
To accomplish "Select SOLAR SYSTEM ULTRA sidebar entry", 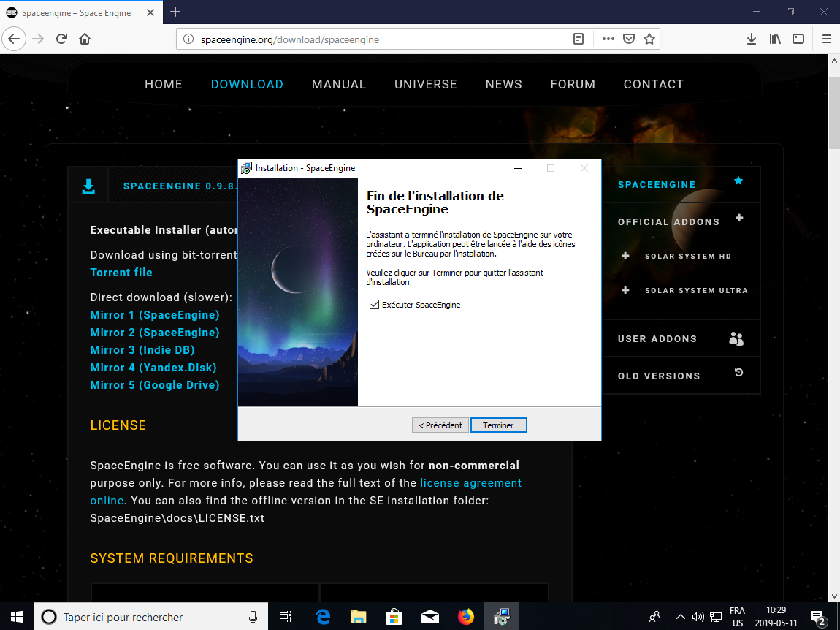I will [696, 291].
